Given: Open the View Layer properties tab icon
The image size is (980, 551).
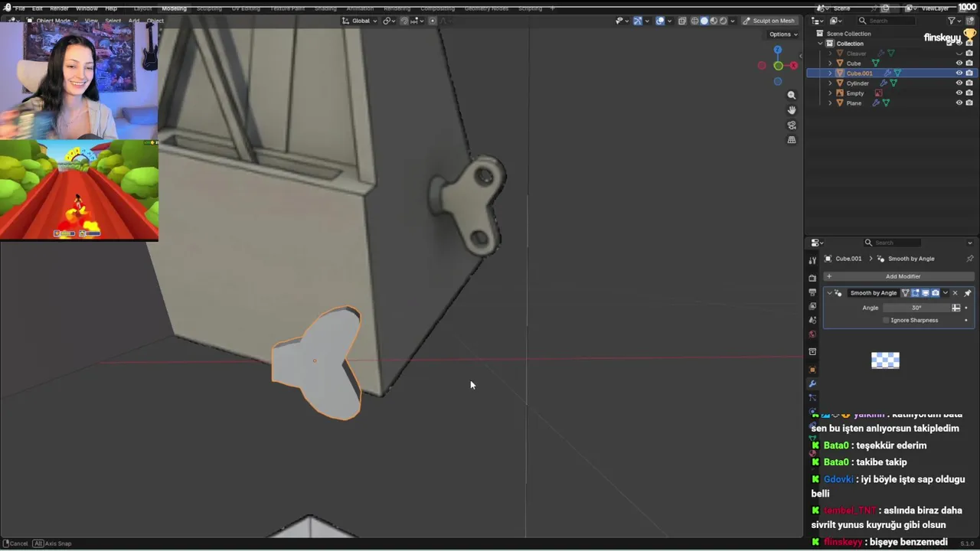Looking at the screenshot, I should pos(812,306).
